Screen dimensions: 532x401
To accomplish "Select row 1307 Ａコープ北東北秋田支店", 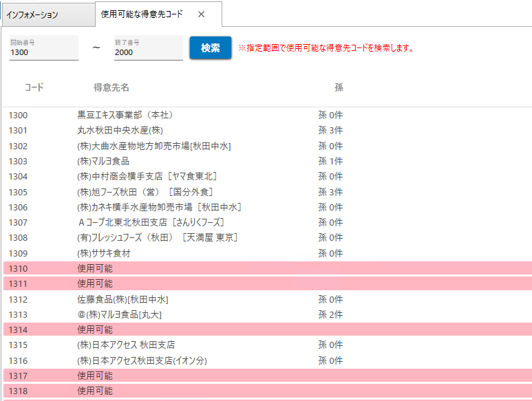I will tap(268, 222).
